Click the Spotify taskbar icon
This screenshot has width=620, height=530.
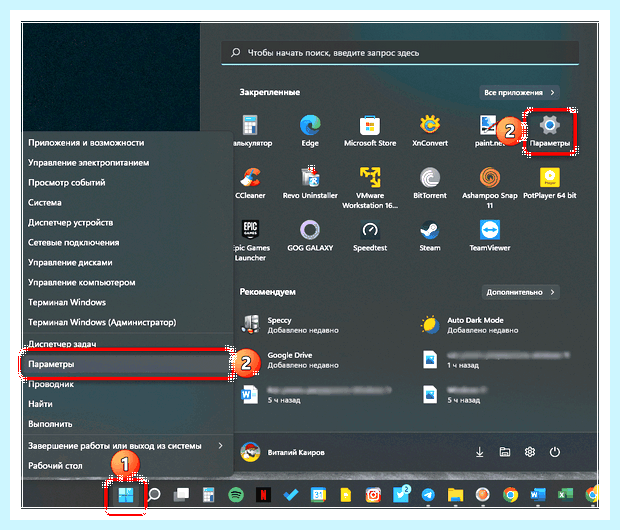(236, 494)
